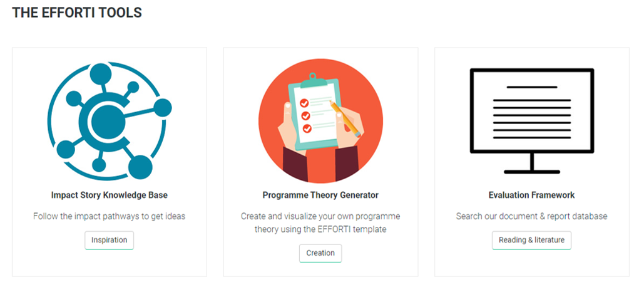Click 'Search our document & report database' text
This screenshot has height=287, width=644.
[531, 216]
